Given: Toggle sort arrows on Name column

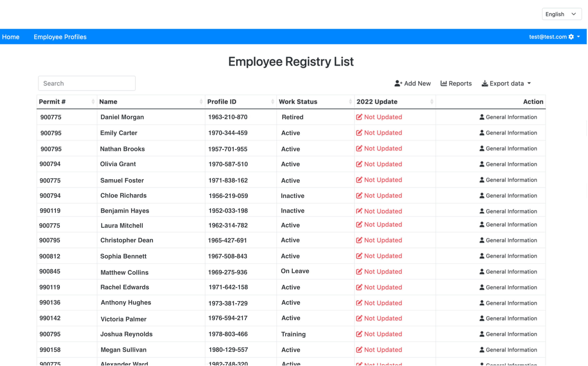Looking at the screenshot, I should 201,102.
